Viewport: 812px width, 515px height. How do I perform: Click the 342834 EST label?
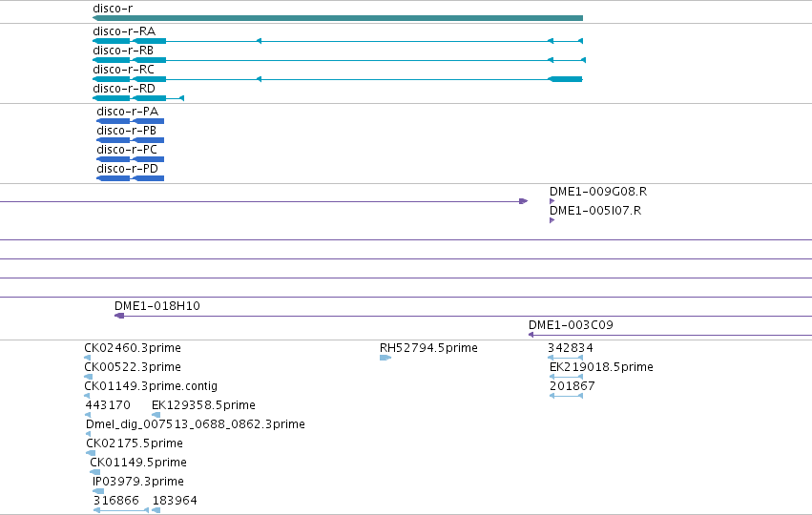[x=571, y=348]
